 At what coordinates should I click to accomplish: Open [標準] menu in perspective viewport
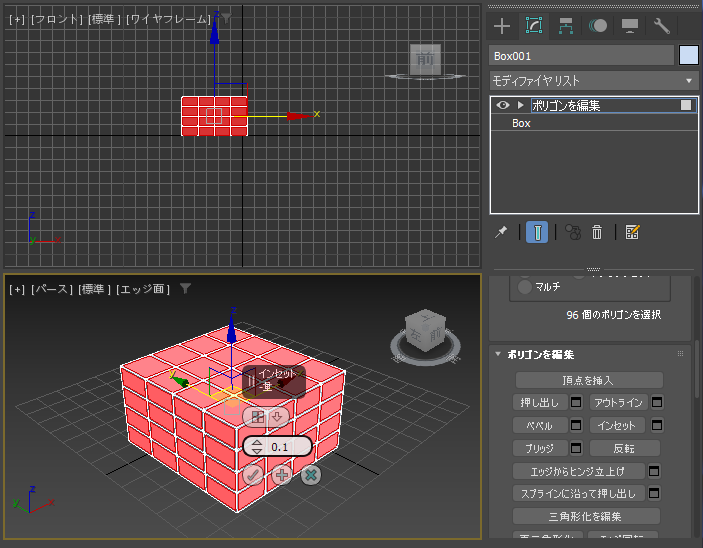(95, 289)
